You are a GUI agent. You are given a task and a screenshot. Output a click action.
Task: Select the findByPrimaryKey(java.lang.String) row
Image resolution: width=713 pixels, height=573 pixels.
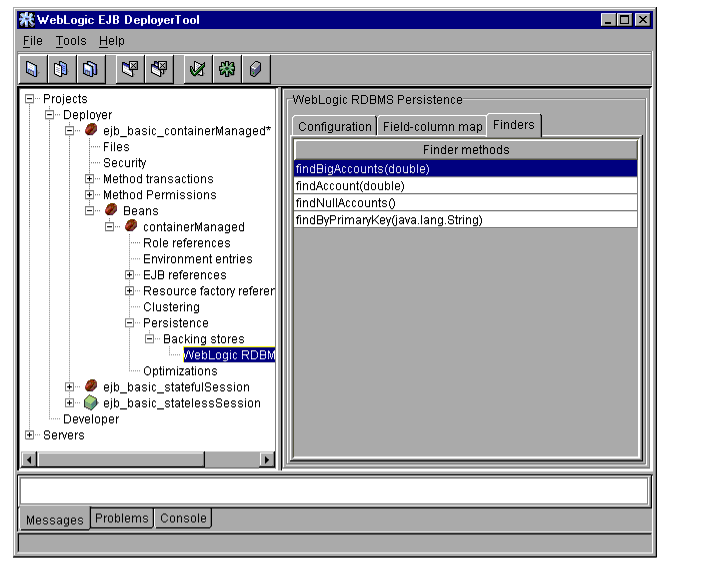tap(466, 220)
